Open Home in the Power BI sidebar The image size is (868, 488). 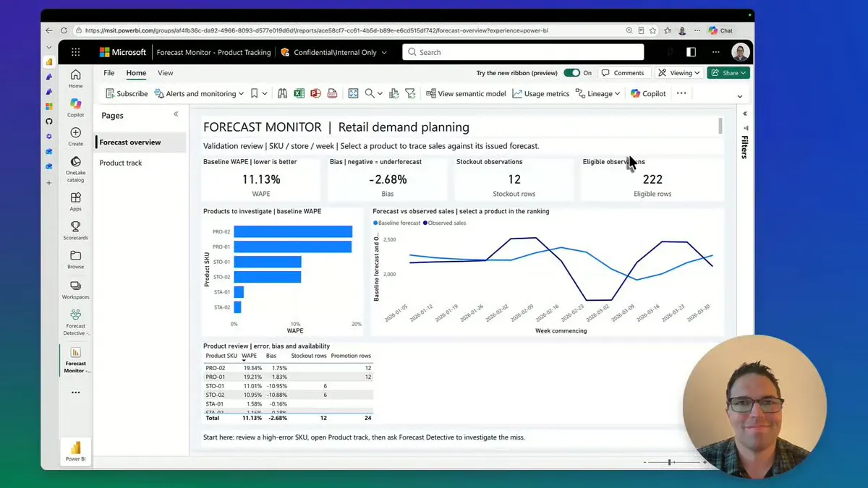pyautogui.click(x=75, y=79)
